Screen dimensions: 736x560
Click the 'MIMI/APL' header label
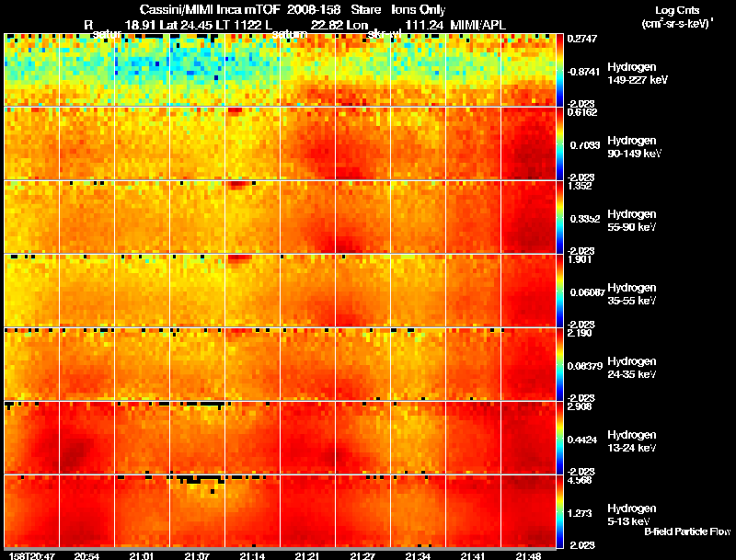477,26
